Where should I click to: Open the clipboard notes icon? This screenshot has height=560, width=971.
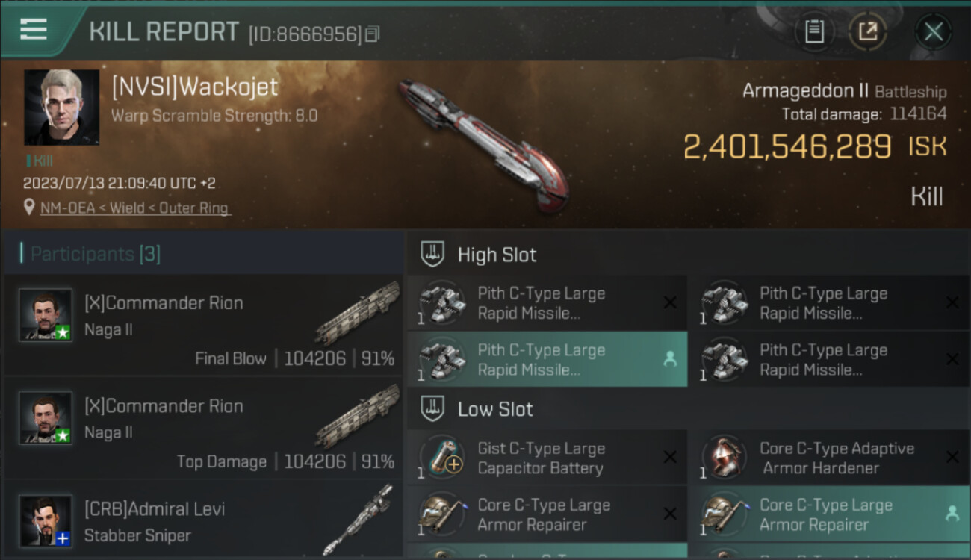pyautogui.click(x=814, y=31)
